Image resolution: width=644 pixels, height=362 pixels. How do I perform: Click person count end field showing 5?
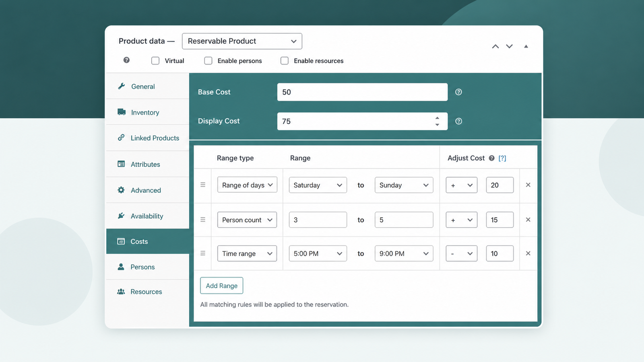coord(404,220)
